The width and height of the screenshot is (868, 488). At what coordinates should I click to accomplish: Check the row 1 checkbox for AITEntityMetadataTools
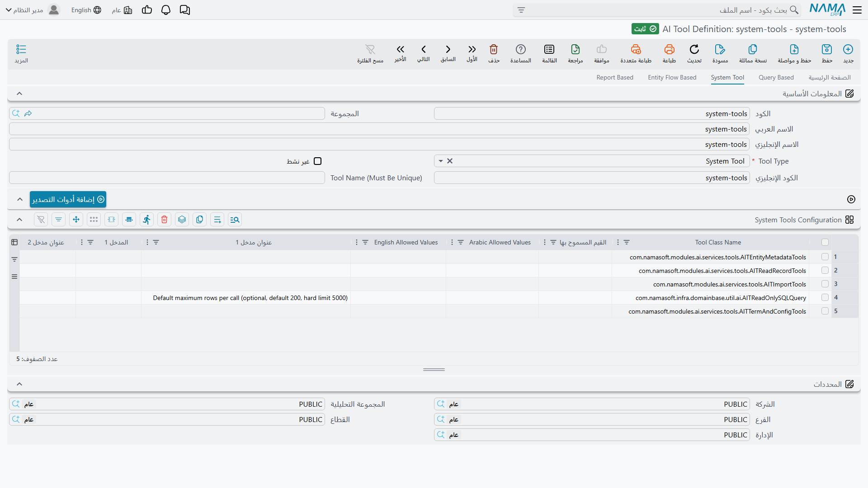point(825,257)
